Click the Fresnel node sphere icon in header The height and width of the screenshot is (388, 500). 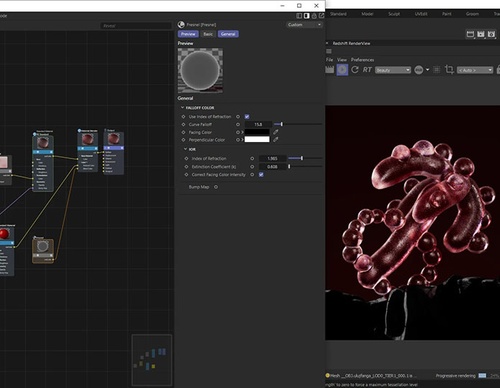click(181, 25)
